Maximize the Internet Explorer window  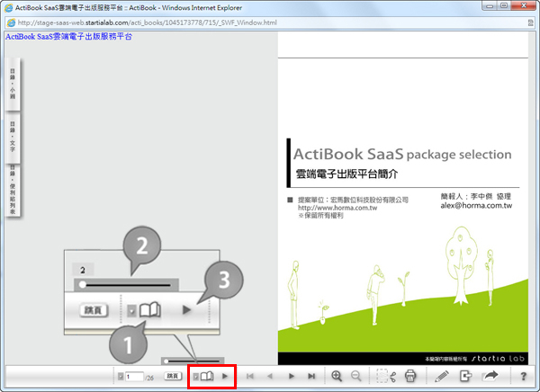[x=504, y=6]
